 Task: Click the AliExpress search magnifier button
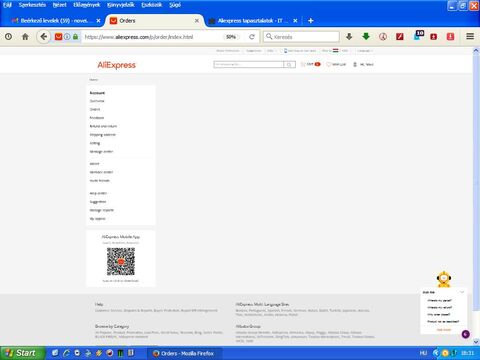[289, 64]
